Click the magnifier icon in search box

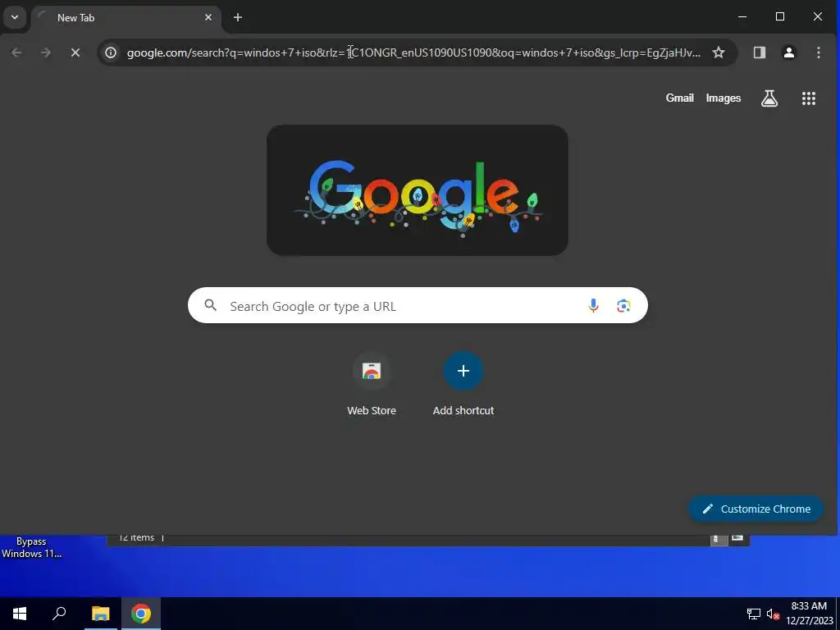point(211,305)
